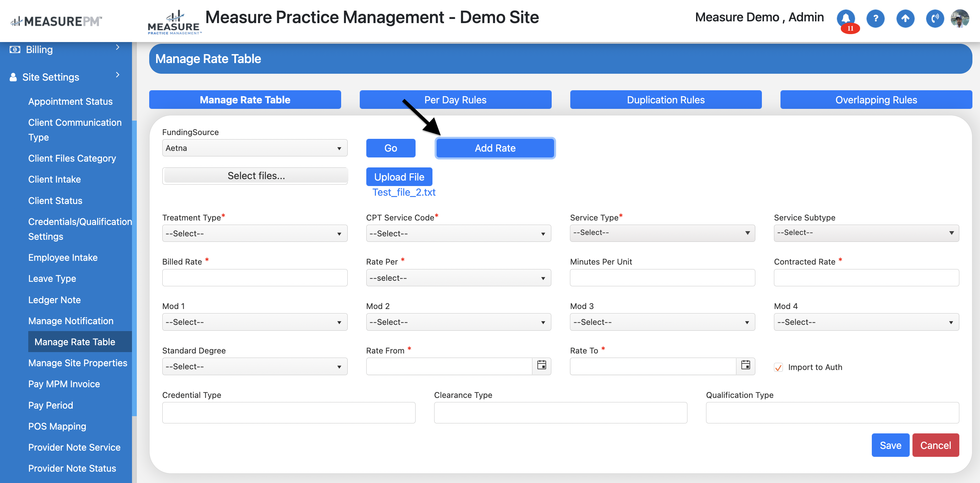The width and height of the screenshot is (980, 483).
Task: Click into the Billed Rate field
Action: (x=255, y=278)
